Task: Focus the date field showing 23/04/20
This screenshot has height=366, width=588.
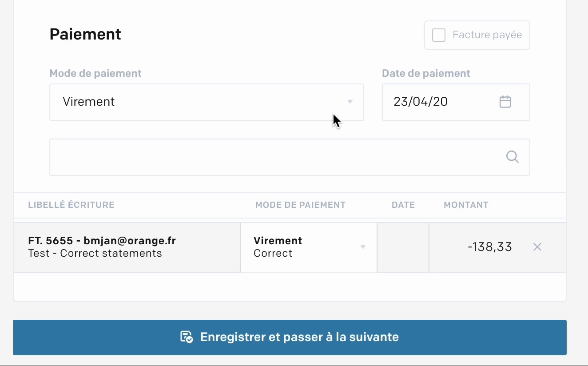Action: tap(456, 102)
